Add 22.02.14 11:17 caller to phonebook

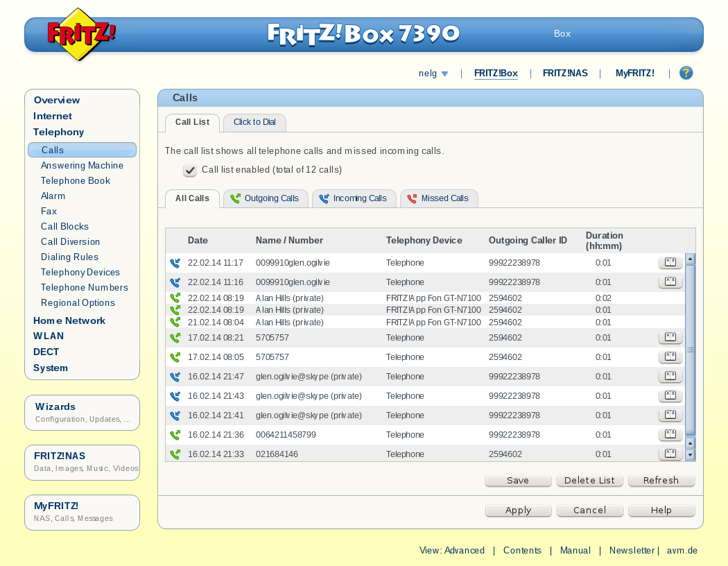point(670,262)
